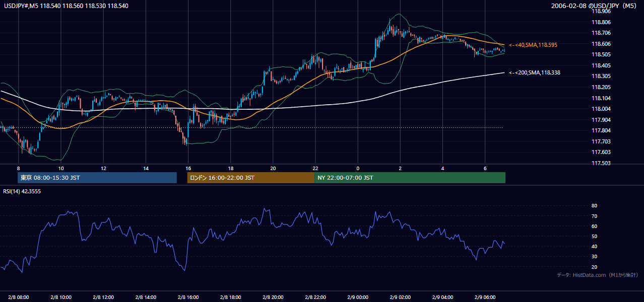Click the hour label 6 under the price chart

pos(485,168)
